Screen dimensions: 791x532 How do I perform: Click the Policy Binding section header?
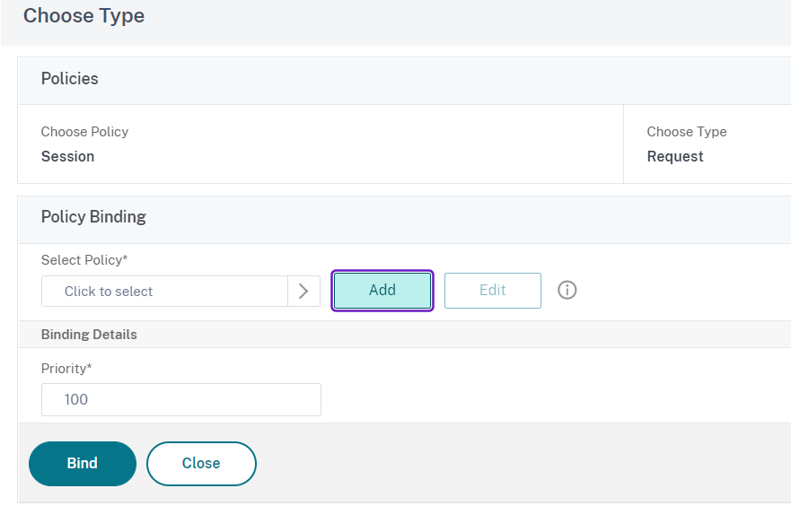click(93, 217)
